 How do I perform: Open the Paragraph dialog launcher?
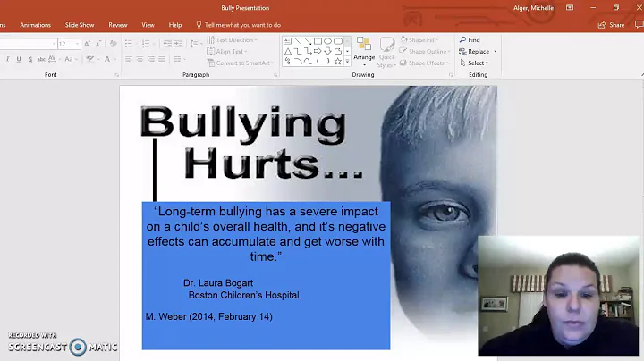click(x=275, y=75)
